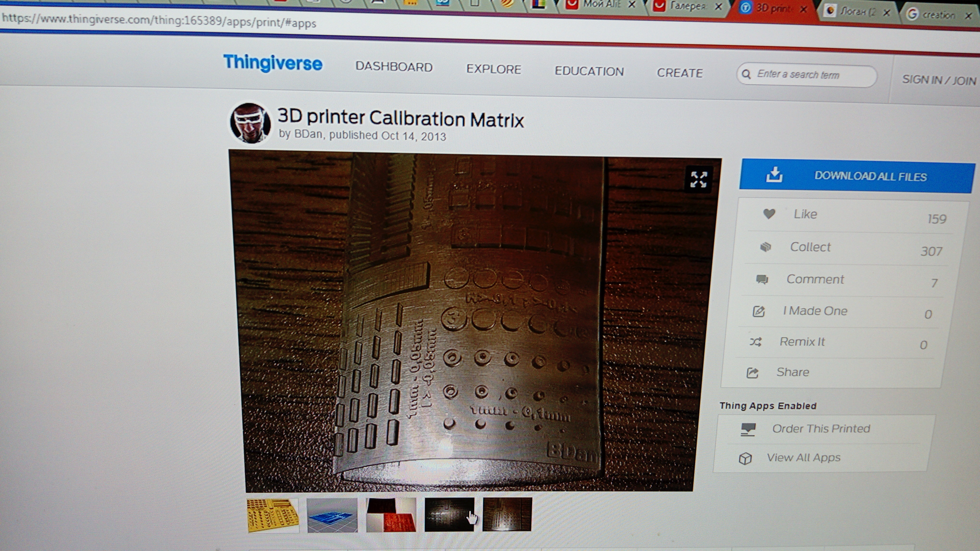Click the fullscreen expand icon on image
The height and width of the screenshot is (551, 980).
click(698, 179)
